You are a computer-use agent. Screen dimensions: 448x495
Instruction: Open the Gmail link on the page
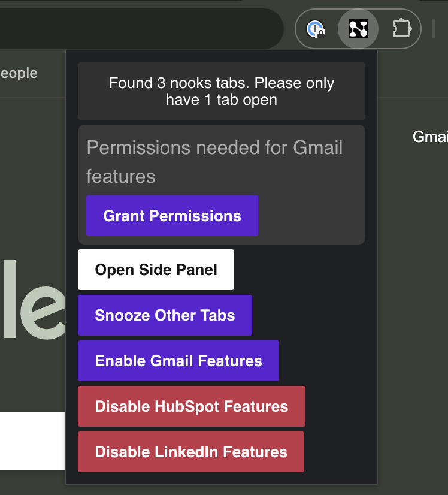[x=431, y=137]
